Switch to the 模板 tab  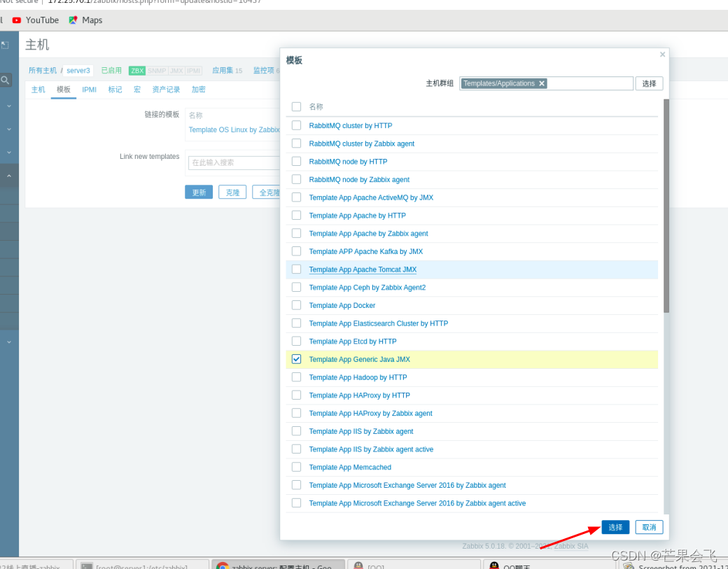point(64,90)
